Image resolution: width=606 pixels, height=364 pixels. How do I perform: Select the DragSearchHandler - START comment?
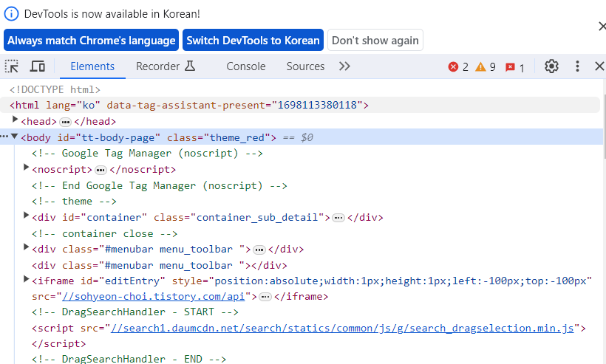(x=135, y=312)
